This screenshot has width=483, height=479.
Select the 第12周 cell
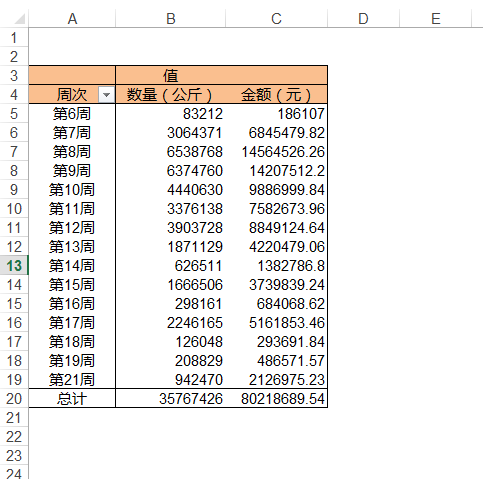(72, 228)
